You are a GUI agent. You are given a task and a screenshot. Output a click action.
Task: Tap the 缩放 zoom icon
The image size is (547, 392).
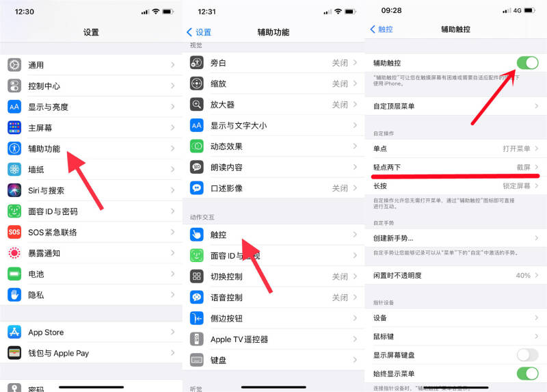coord(197,83)
